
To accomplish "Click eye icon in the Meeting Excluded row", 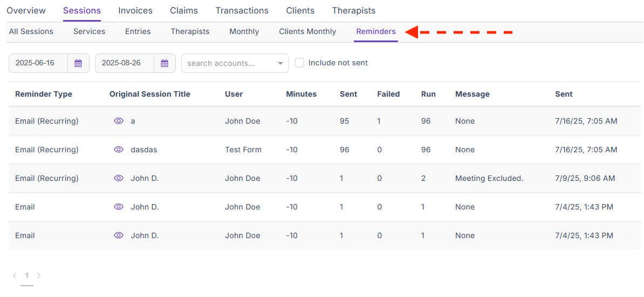I will point(119,178).
